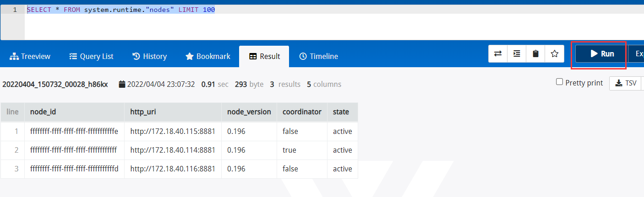
Task: Click the node_id column header
Action: coord(43,112)
